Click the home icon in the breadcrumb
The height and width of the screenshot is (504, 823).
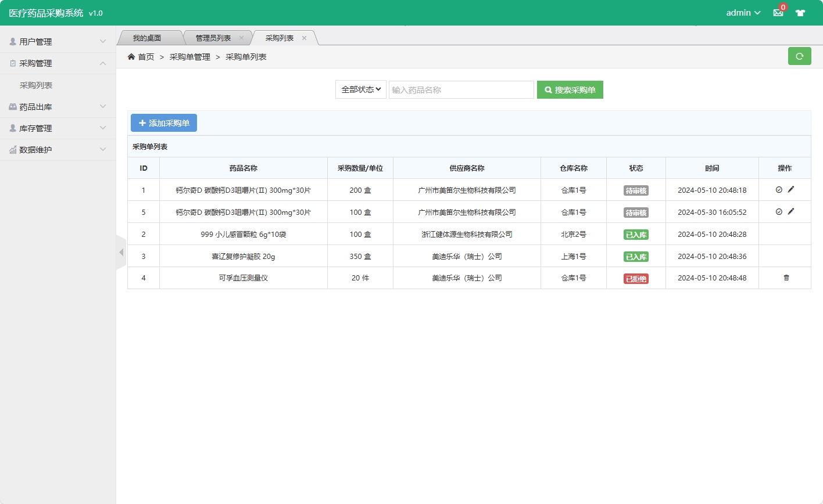131,56
